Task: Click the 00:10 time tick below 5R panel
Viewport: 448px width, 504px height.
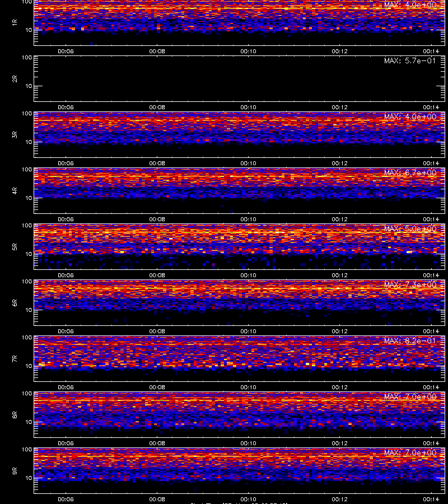Action: tap(249, 276)
